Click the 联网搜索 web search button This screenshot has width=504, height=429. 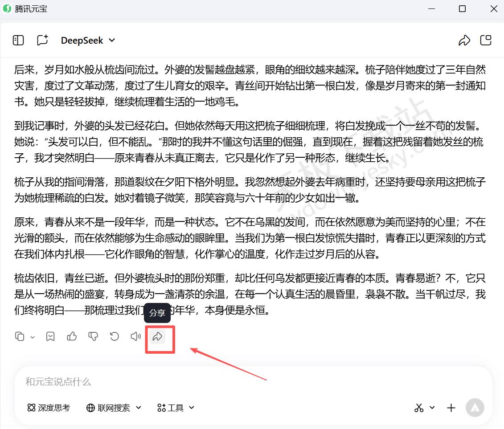click(114, 408)
